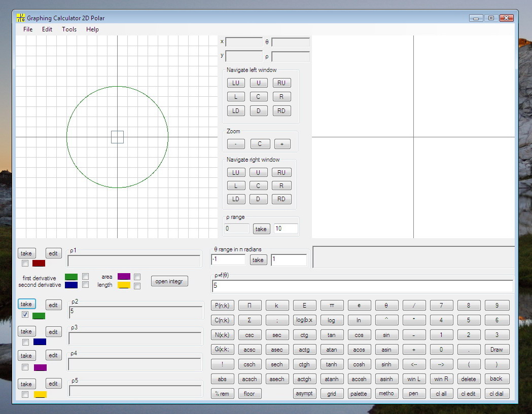Click the palette button
This screenshot has width=532, height=414.
pyautogui.click(x=359, y=394)
